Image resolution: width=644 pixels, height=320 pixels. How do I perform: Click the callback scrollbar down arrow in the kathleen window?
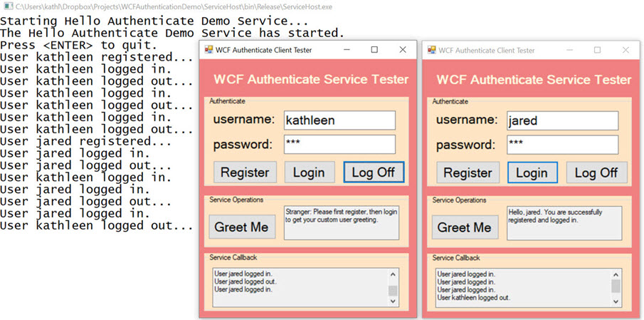pyautogui.click(x=393, y=301)
